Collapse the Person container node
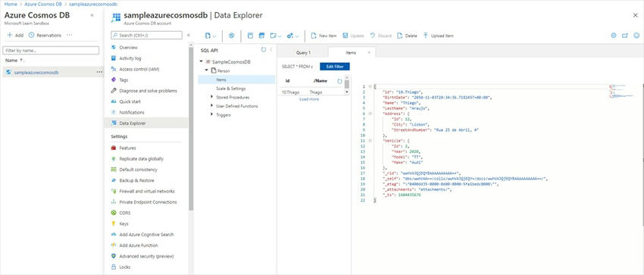 207,70
